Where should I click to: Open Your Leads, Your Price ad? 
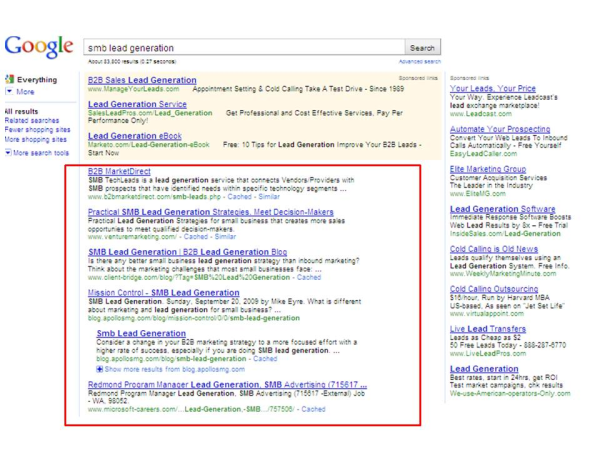coord(493,88)
